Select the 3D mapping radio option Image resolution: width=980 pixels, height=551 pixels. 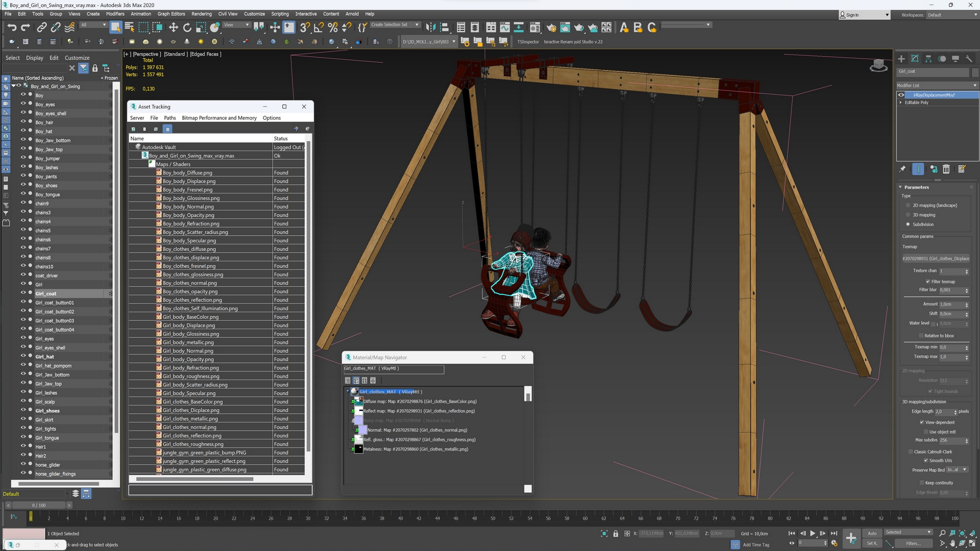pos(908,215)
